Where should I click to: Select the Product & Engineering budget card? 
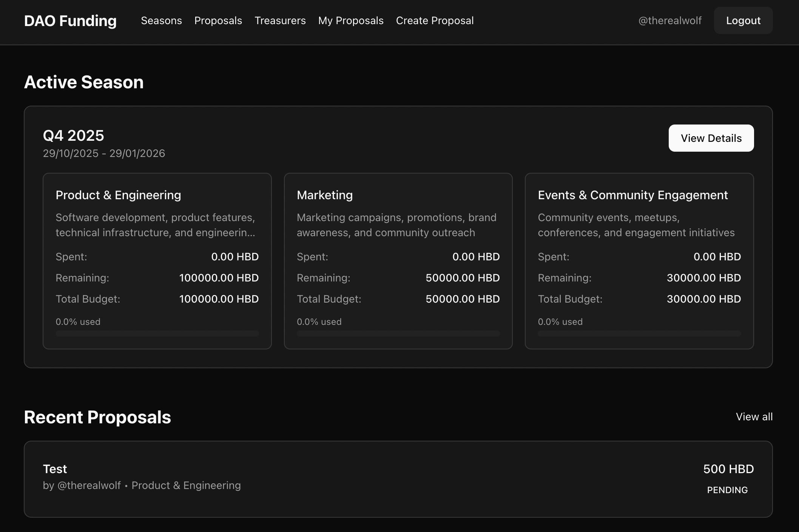(157, 261)
